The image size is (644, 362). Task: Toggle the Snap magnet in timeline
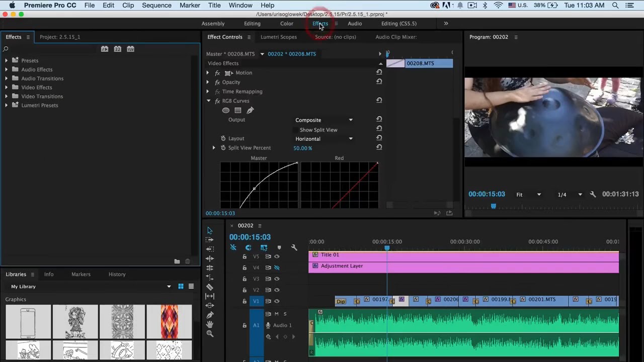(248, 247)
